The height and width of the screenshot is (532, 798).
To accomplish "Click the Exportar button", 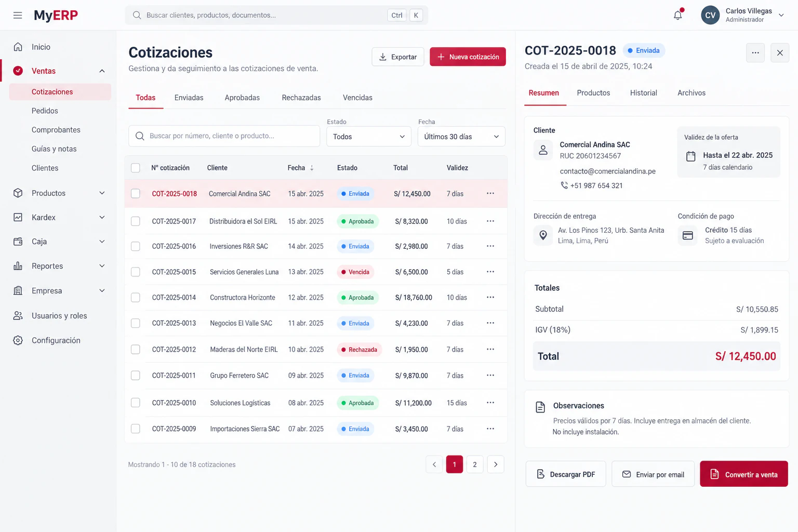I will click(x=398, y=57).
